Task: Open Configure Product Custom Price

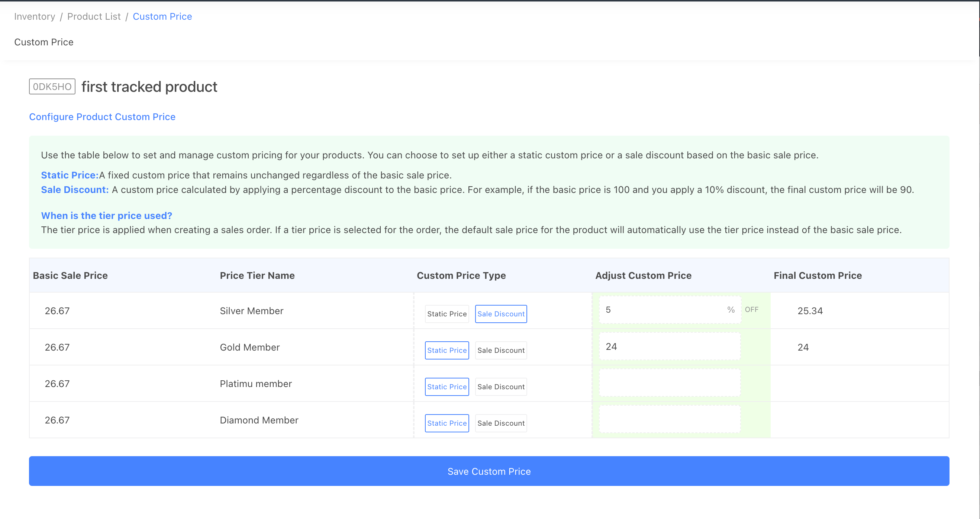Action: 102,117
